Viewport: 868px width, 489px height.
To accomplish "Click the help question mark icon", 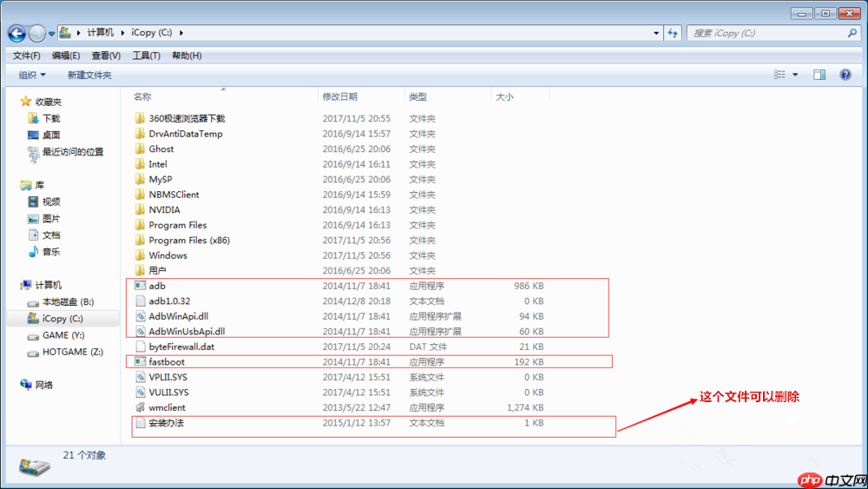I will coord(845,76).
